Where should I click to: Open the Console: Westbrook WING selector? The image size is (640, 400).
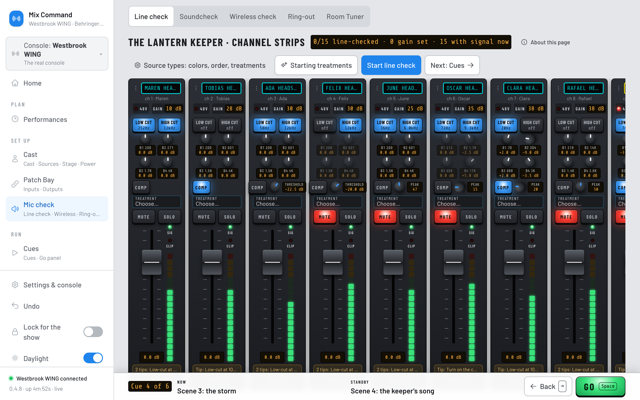[x=57, y=54]
